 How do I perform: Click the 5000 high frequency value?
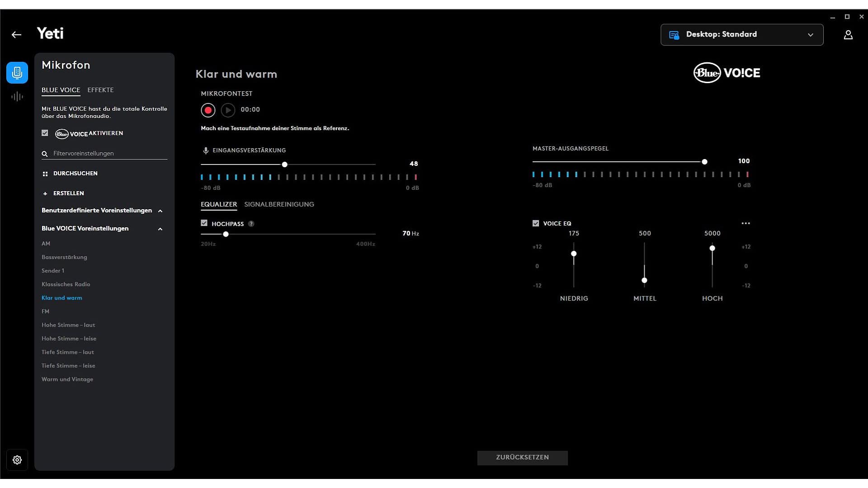click(712, 233)
